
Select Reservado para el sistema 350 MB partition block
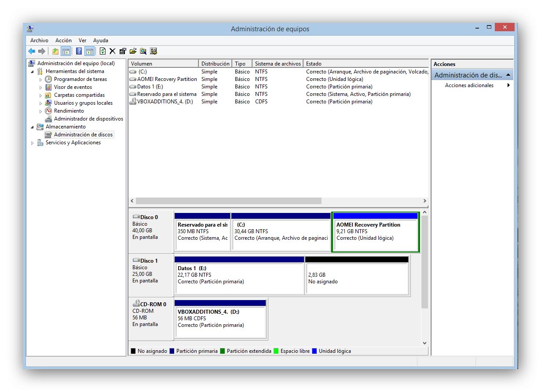(202, 232)
